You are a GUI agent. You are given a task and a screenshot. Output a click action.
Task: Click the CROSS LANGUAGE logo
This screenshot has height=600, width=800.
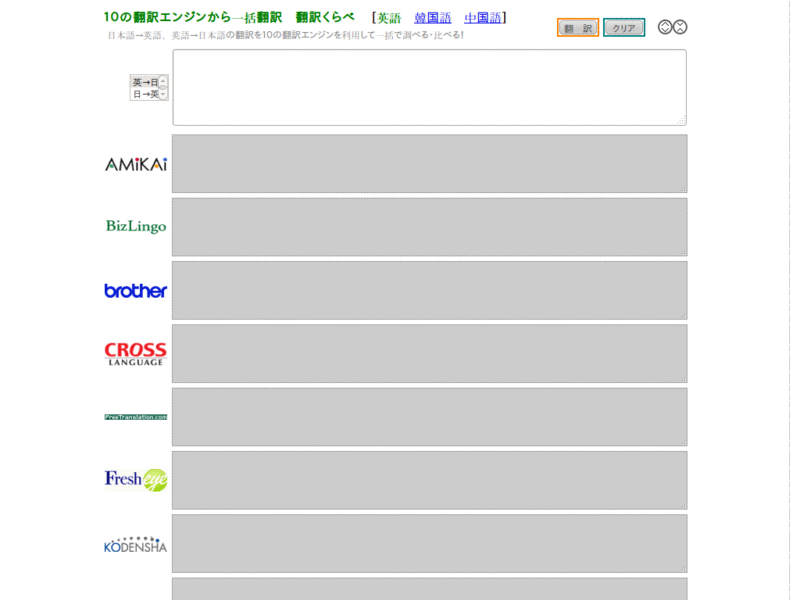pyautogui.click(x=136, y=354)
